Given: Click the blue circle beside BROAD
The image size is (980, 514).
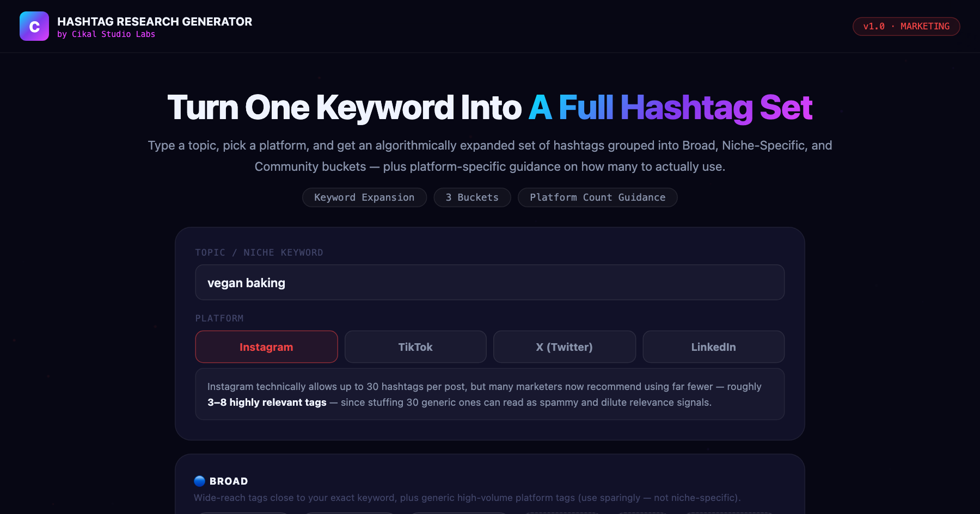Looking at the screenshot, I should [x=200, y=481].
